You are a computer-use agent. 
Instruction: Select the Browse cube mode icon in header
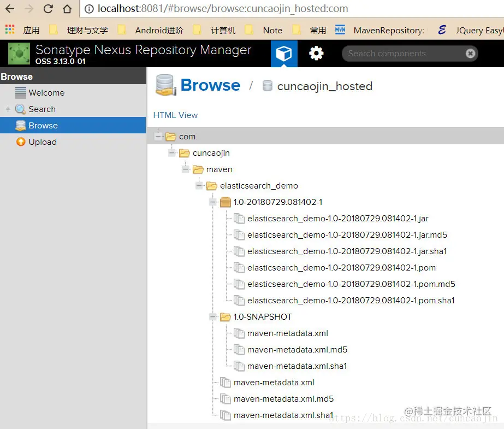pyautogui.click(x=284, y=54)
